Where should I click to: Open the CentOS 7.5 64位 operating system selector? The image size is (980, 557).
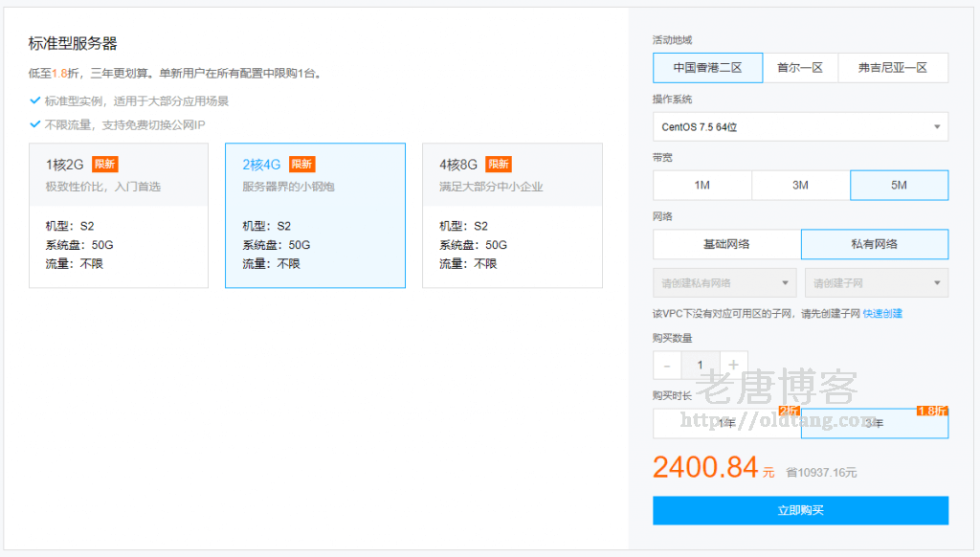point(800,126)
